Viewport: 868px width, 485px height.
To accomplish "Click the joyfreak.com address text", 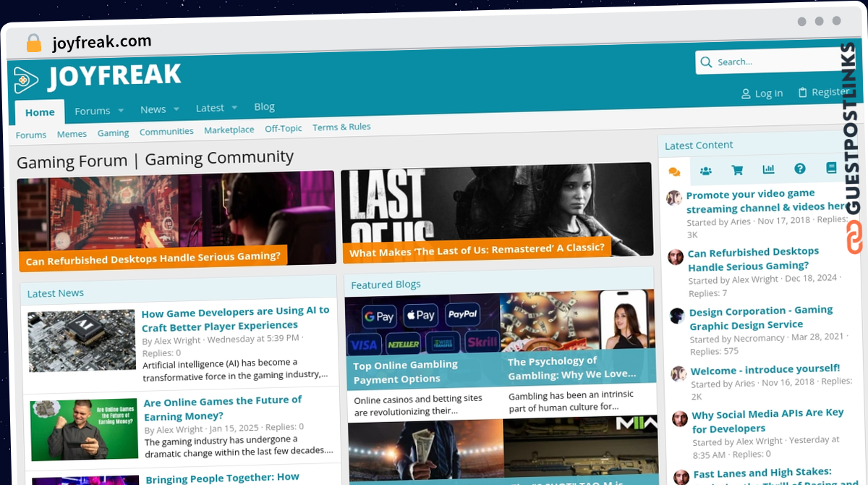I will coord(102,42).
